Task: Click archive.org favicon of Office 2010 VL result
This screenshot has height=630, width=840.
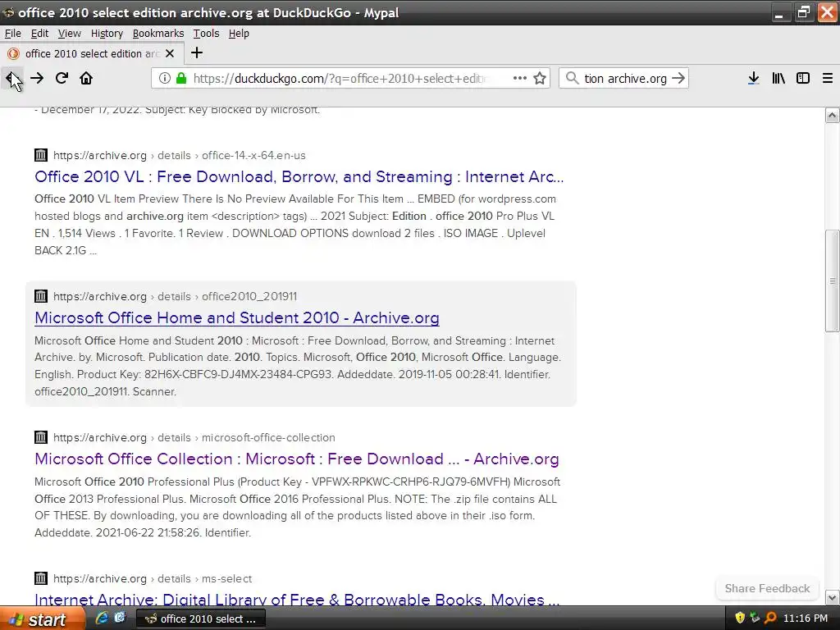Action: tap(41, 155)
